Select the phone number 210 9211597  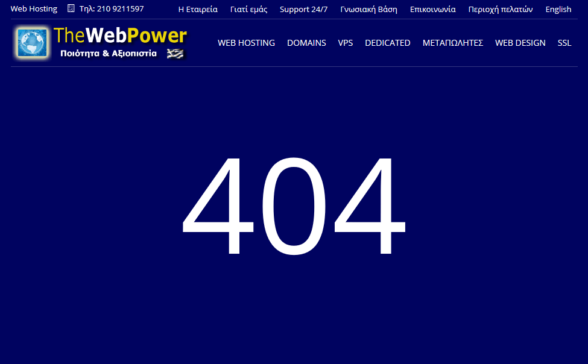(x=120, y=8)
